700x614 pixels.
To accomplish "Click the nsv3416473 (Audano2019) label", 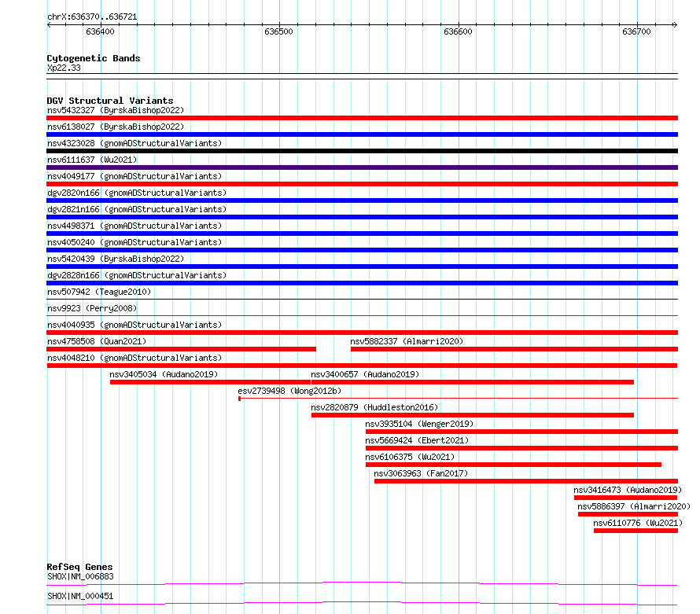I will [x=628, y=490].
